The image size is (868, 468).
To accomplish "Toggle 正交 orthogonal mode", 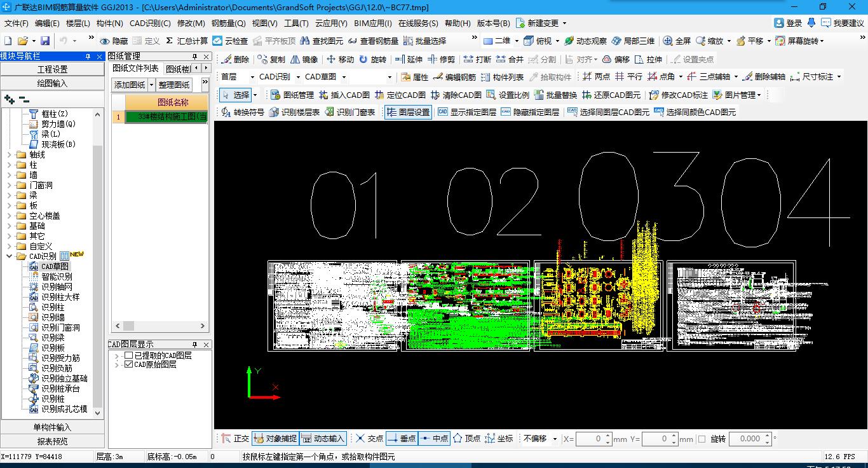I will pyautogui.click(x=235, y=438).
